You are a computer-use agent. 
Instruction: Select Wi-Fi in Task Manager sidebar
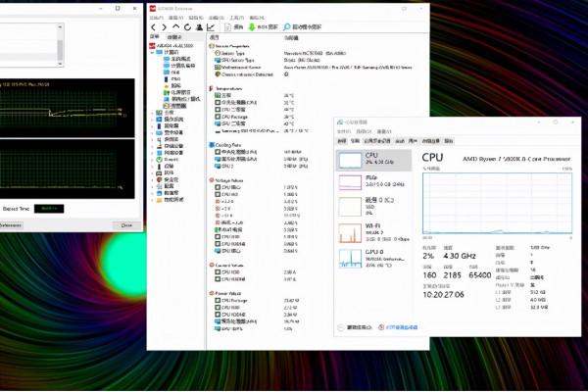coord(373,232)
